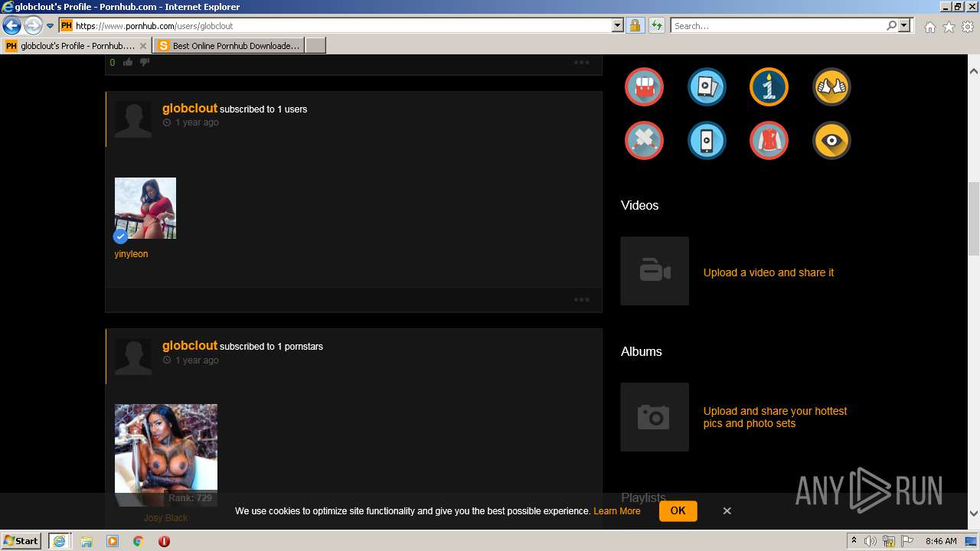Click the yinyleon profile thumbnail
This screenshot has height=551, width=980.
pos(145,208)
